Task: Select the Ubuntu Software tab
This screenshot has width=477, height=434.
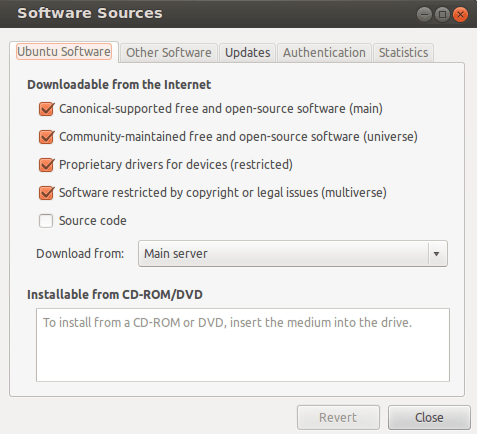Action: pos(64,52)
